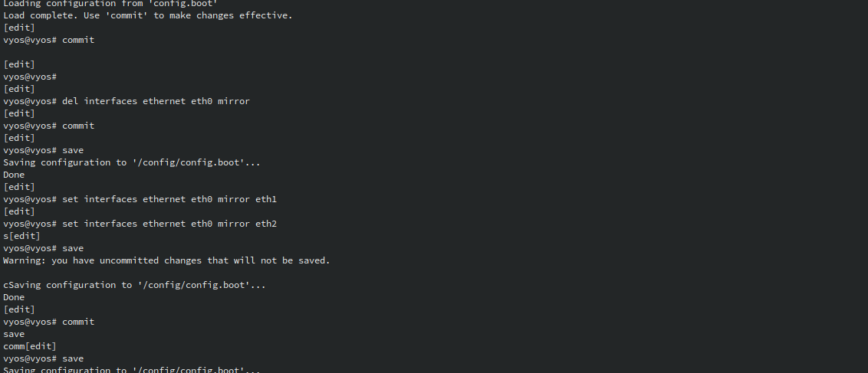Click the 's[edit]' output line
The image size is (868, 373).
click(22, 236)
